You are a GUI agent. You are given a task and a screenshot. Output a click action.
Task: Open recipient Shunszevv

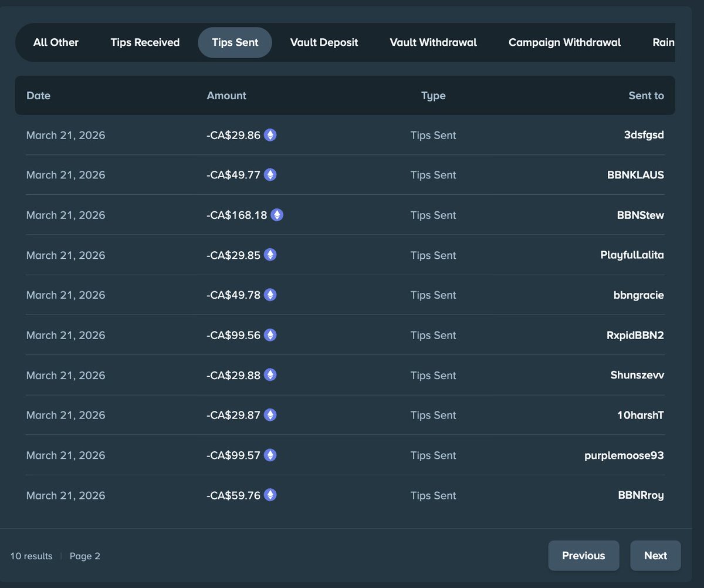[x=637, y=375]
